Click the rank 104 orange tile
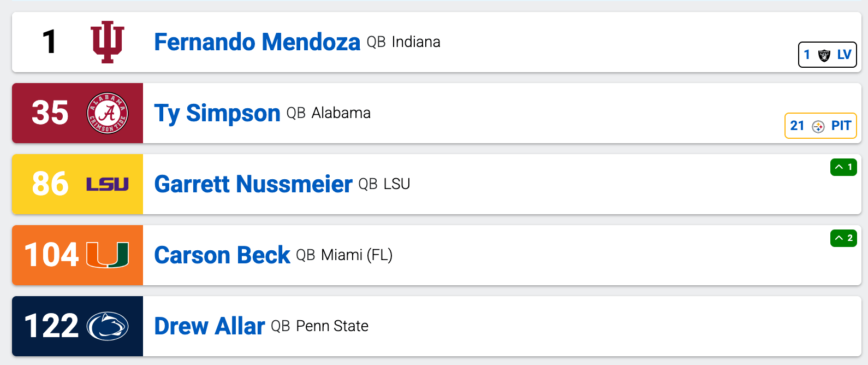This screenshot has width=868, height=365. point(51,255)
